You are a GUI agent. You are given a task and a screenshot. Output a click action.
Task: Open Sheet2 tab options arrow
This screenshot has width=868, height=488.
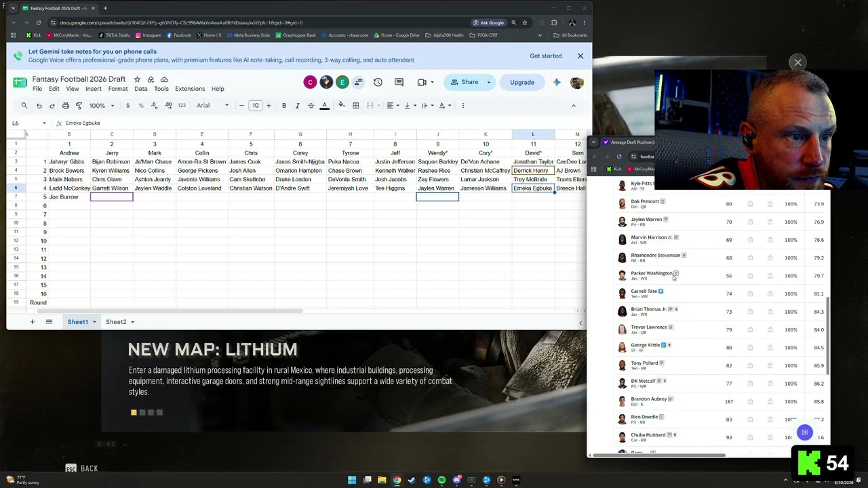pyautogui.click(x=132, y=322)
